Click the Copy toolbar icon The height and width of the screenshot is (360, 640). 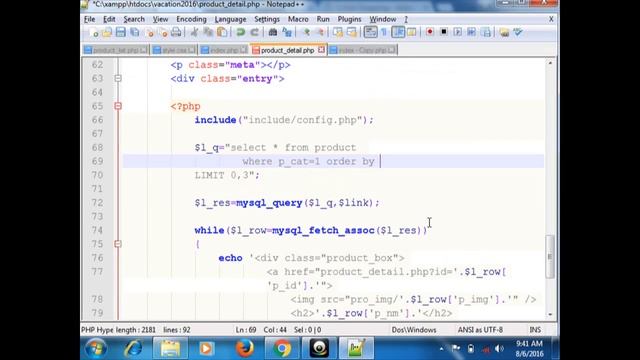click(208, 32)
